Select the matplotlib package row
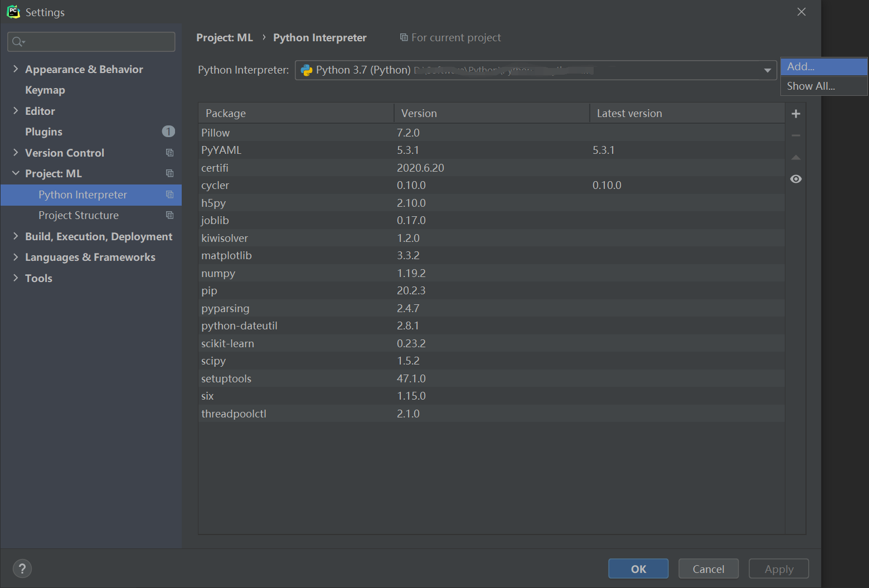 pyautogui.click(x=492, y=255)
